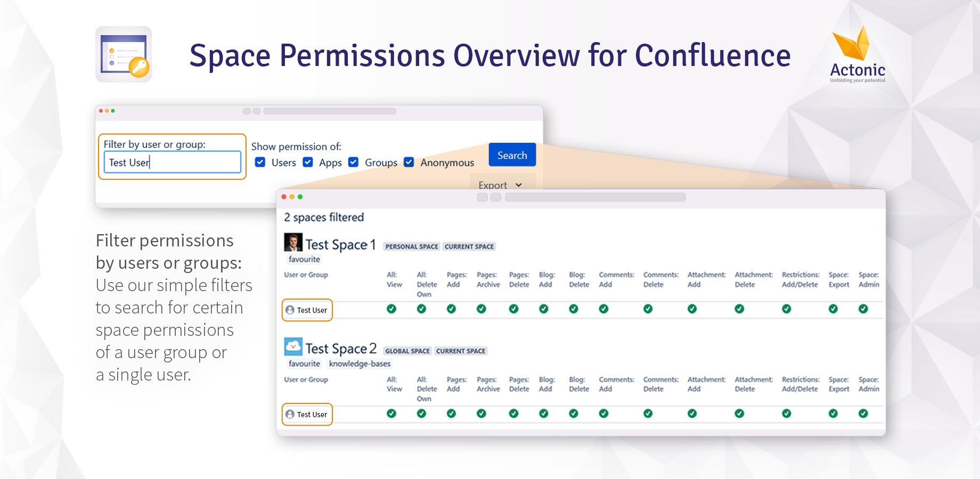Click the GLOBAL SPACE badge
980x479 pixels.
[x=407, y=351]
